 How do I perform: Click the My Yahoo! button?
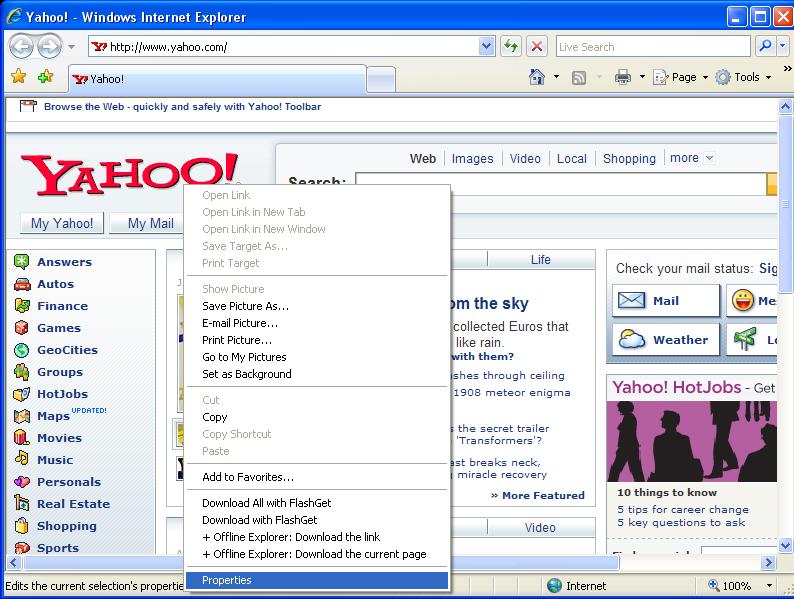pyautogui.click(x=62, y=223)
